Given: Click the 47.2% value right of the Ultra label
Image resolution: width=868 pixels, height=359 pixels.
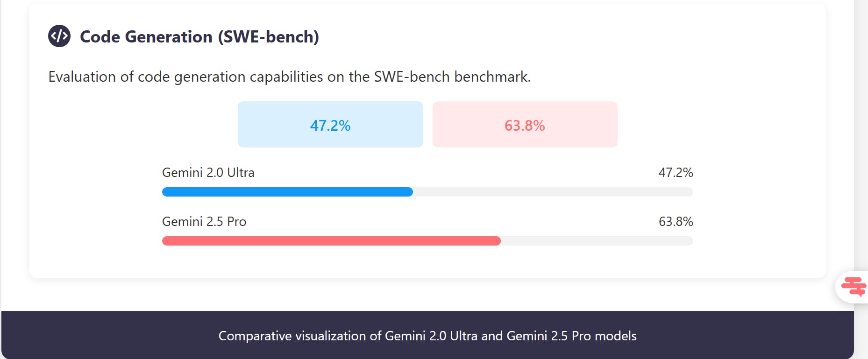Looking at the screenshot, I should tap(676, 173).
